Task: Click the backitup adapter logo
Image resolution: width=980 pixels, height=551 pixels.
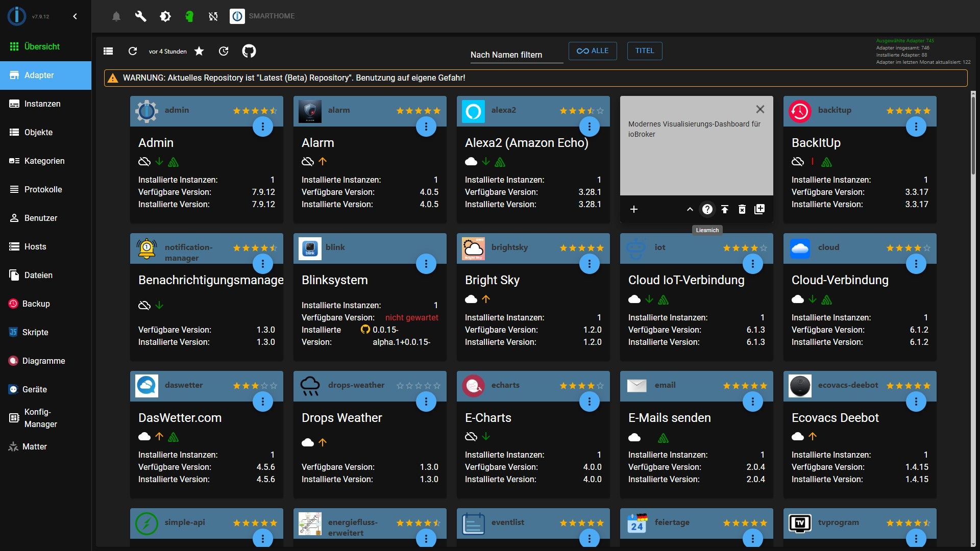Action: point(800,111)
